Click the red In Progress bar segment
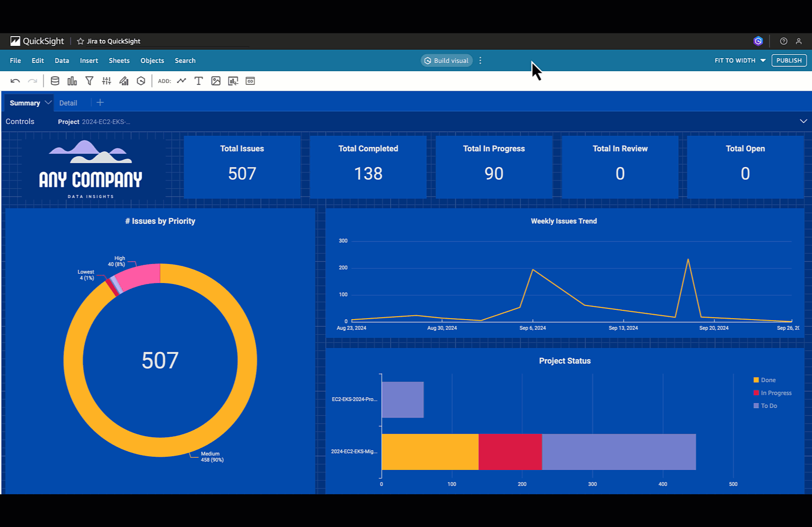Screen dimensions: 812x527 (x=510, y=452)
